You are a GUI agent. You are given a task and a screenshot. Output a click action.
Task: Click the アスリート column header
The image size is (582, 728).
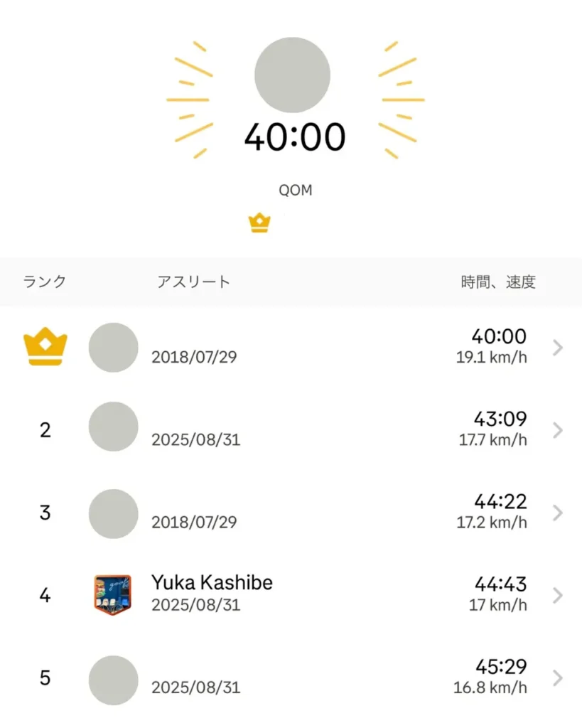tap(194, 282)
